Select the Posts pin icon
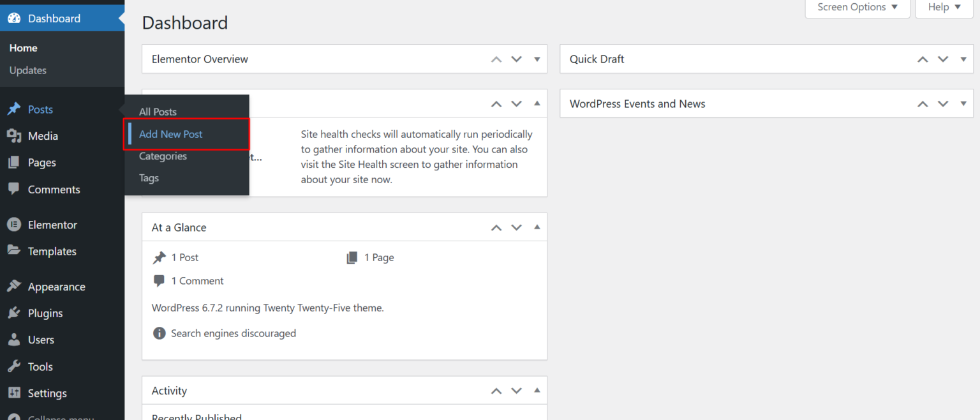This screenshot has height=420, width=980. point(14,109)
